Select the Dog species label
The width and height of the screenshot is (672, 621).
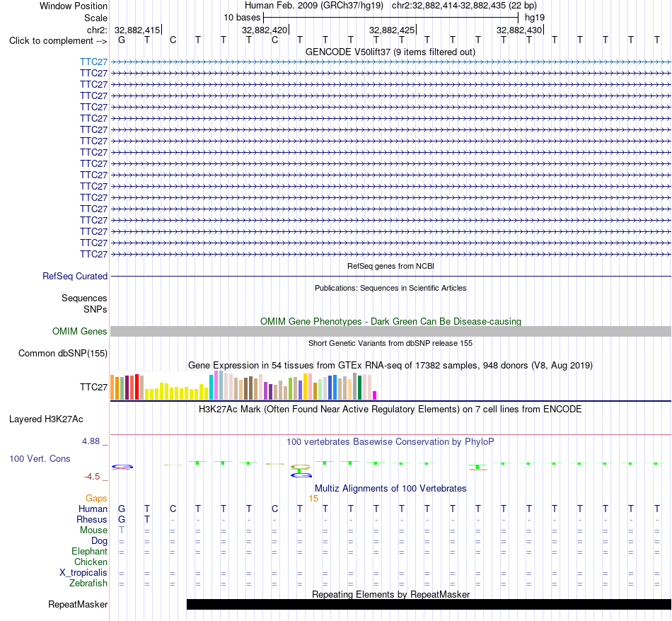click(x=99, y=541)
